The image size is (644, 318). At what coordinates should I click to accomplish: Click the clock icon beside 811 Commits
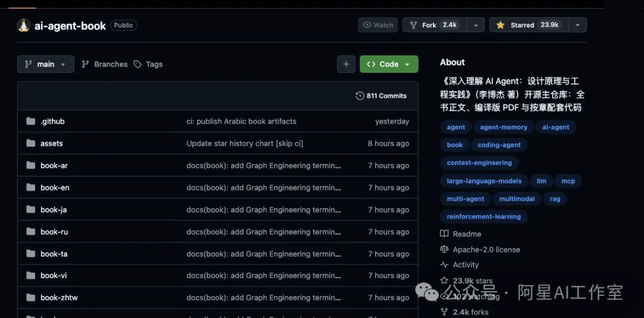360,96
